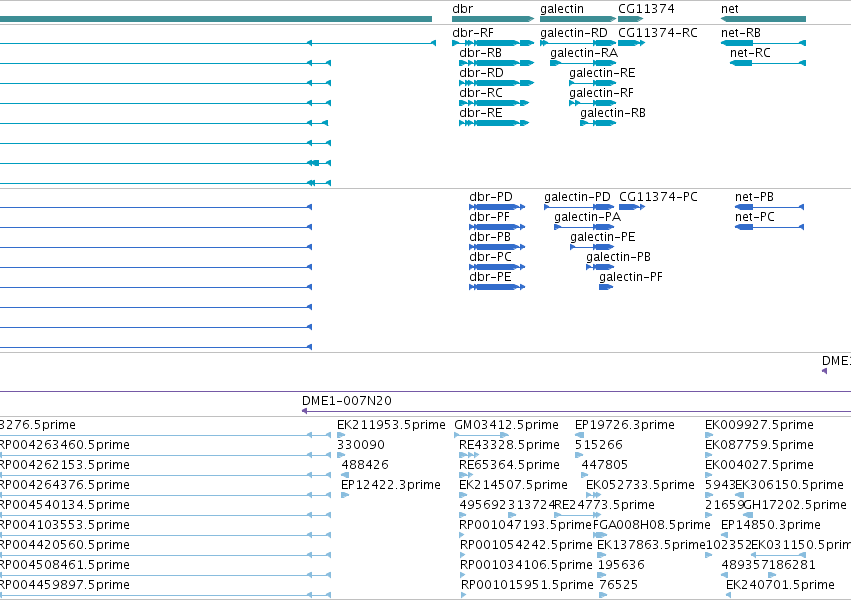Click the RP004263460.5prime label
851x600 pixels.
pyautogui.click(x=65, y=445)
